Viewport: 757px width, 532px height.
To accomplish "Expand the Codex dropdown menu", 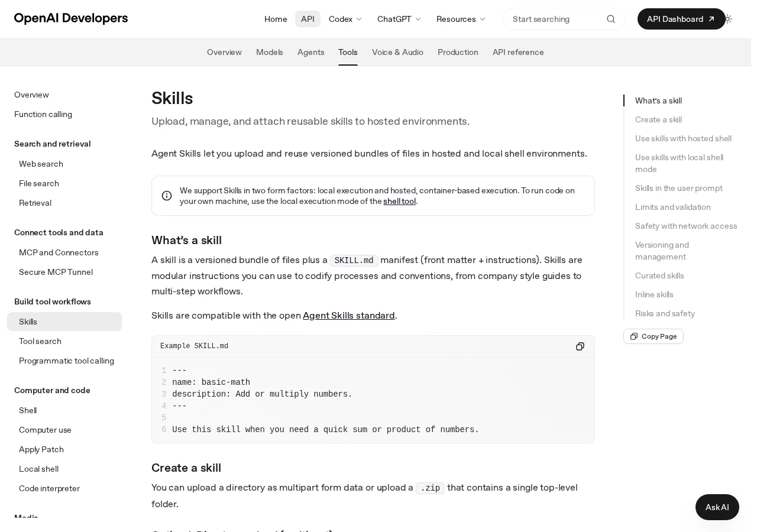I will (x=345, y=19).
